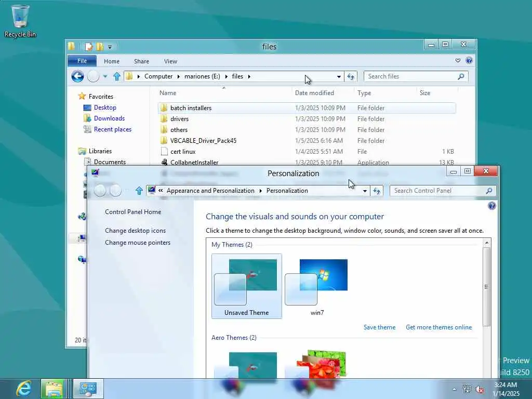Select the Unsaved Theme thumbnail

pyautogui.click(x=246, y=286)
